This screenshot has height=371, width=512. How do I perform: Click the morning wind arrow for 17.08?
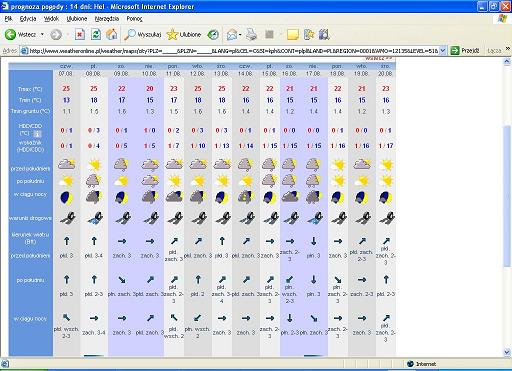[x=313, y=241]
